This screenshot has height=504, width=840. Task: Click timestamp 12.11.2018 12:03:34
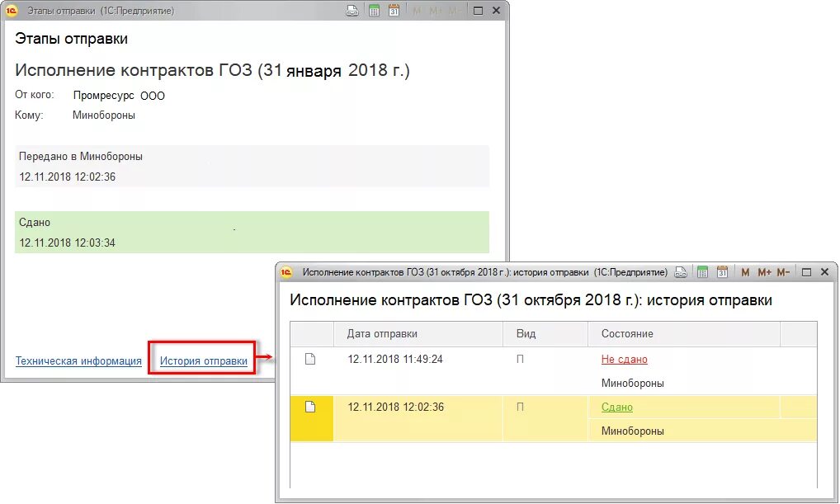point(68,243)
